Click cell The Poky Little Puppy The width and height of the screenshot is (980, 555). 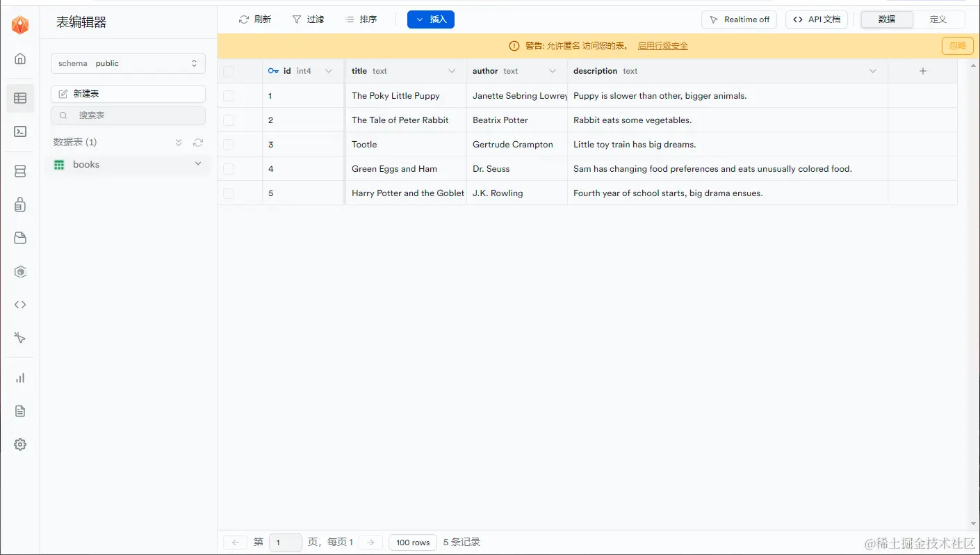[406, 96]
